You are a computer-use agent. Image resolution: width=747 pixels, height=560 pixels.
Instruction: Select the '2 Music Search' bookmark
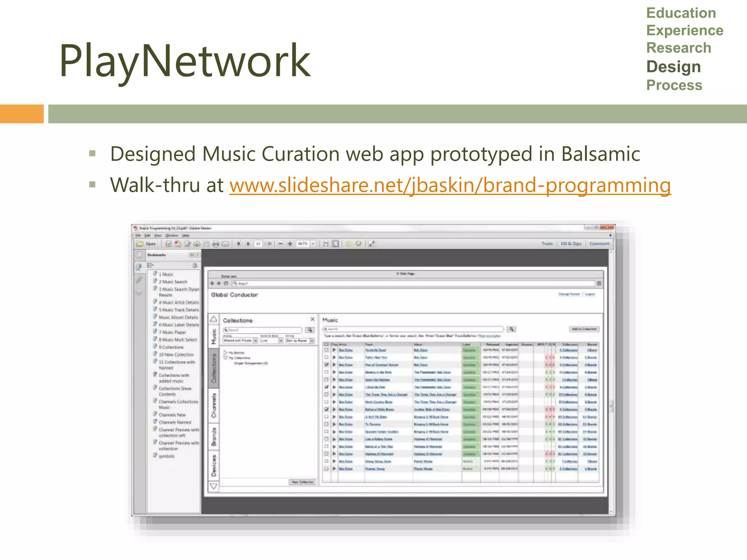tap(173, 282)
